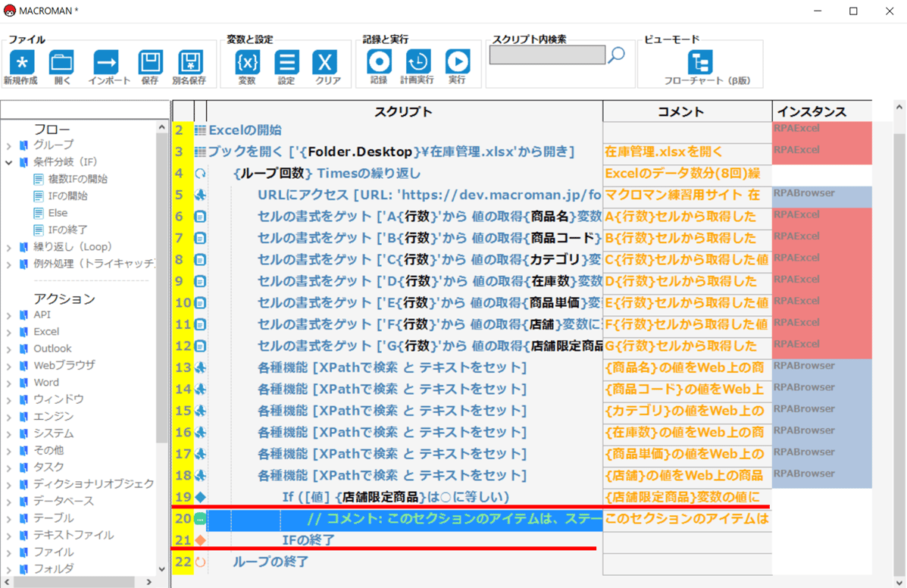This screenshot has height=588, width=907.
Task: Click the スクリプト内検索 search input field
Action: [547, 55]
